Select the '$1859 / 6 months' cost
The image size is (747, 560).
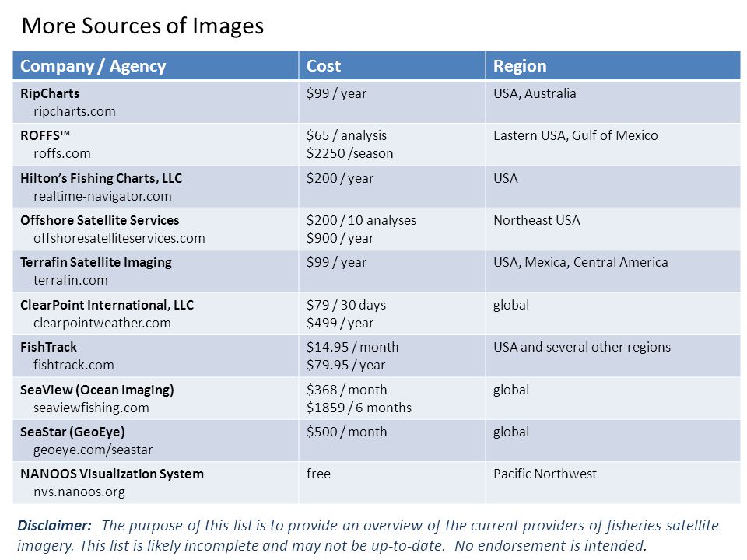click(359, 408)
